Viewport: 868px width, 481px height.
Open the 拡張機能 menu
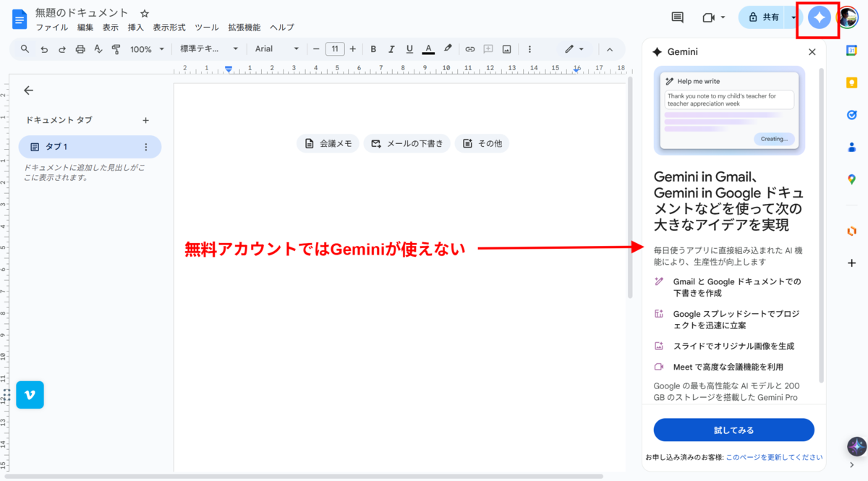244,27
